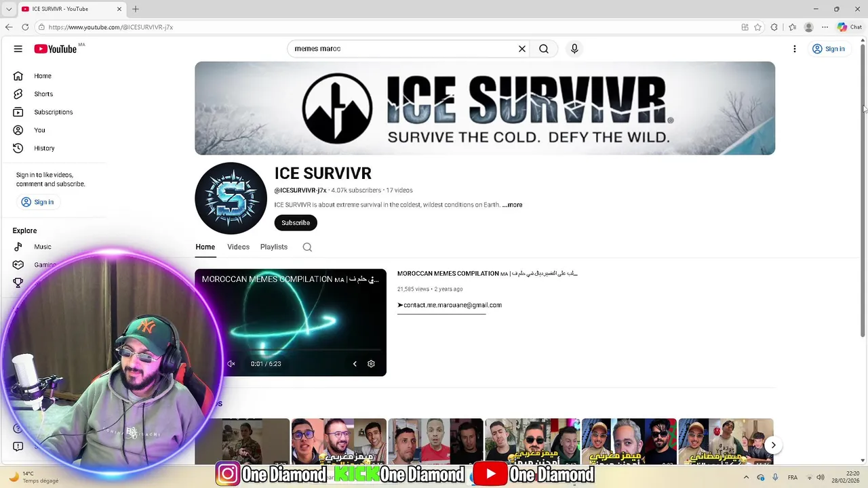Image resolution: width=868 pixels, height=488 pixels.
Task: Search within the channel
Action: (307, 247)
